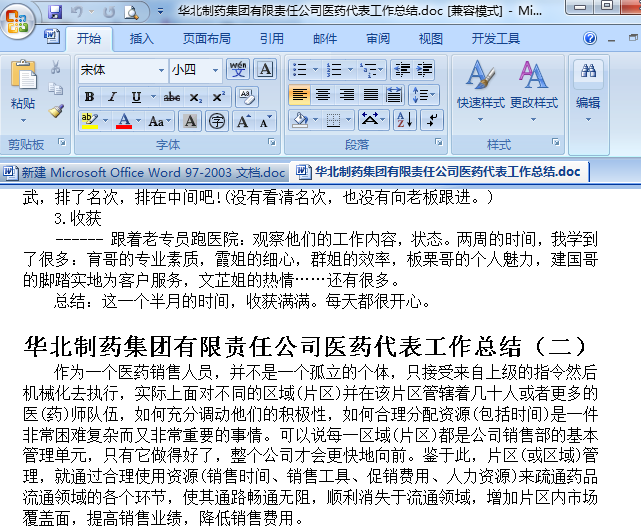Toggle character shading icon
Viewport: 641px width, 530px height.
coord(190,121)
